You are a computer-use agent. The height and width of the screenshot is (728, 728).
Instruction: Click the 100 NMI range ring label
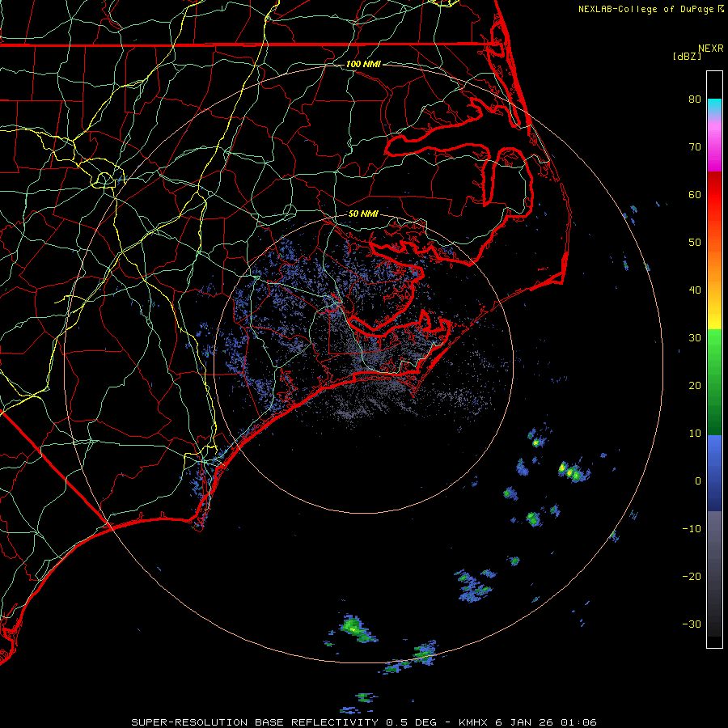pyautogui.click(x=363, y=64)
